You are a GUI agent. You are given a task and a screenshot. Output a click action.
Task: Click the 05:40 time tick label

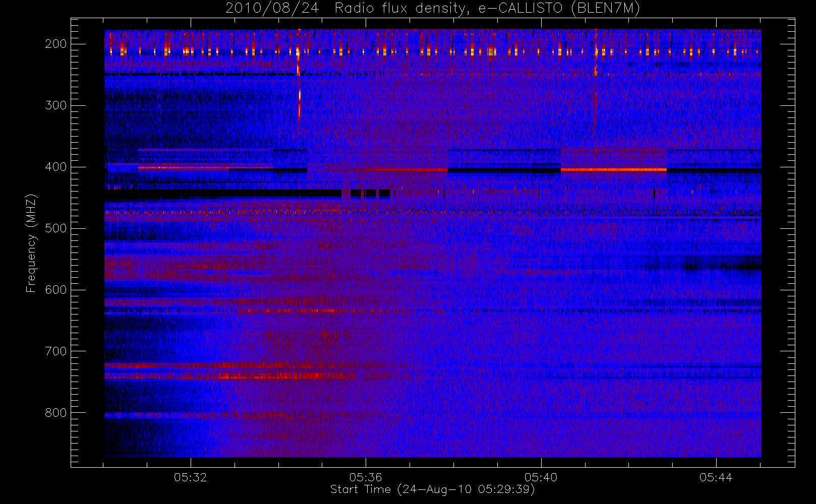(x=541, y=477)
